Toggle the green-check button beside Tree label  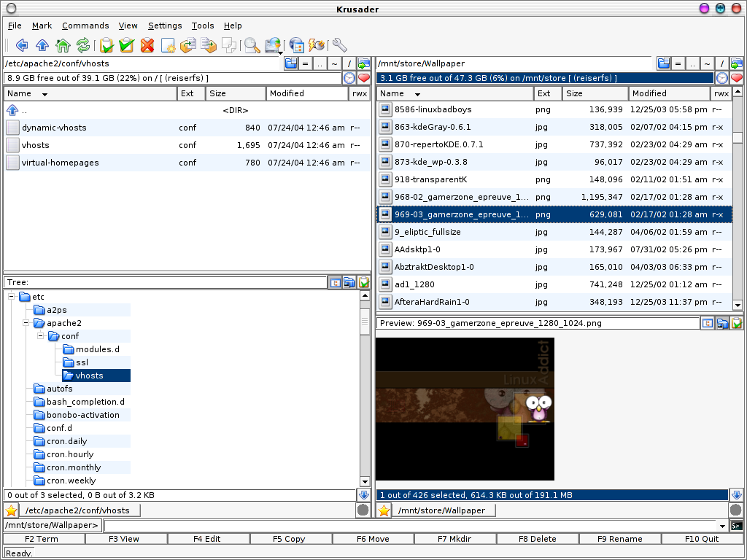point(363,282)
